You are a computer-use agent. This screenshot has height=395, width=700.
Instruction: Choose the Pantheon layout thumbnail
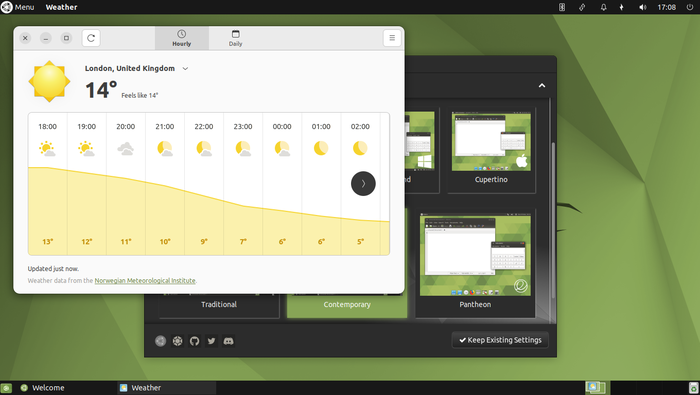click(475, 263)
